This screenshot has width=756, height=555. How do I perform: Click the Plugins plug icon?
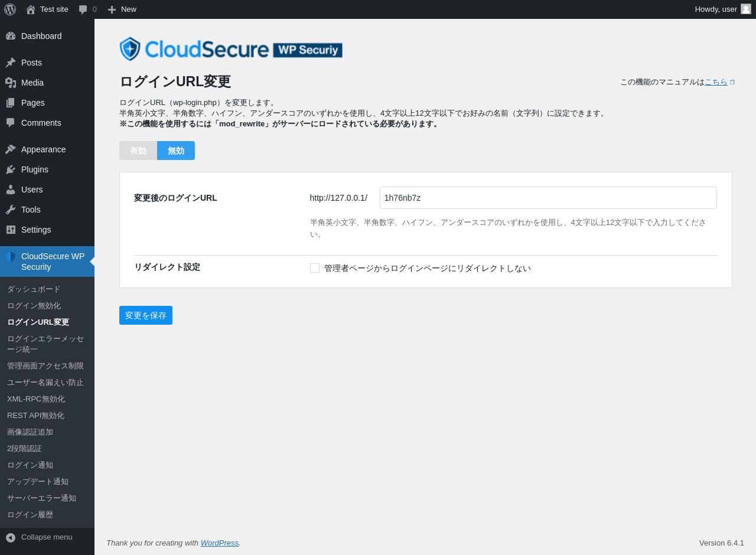11,169
